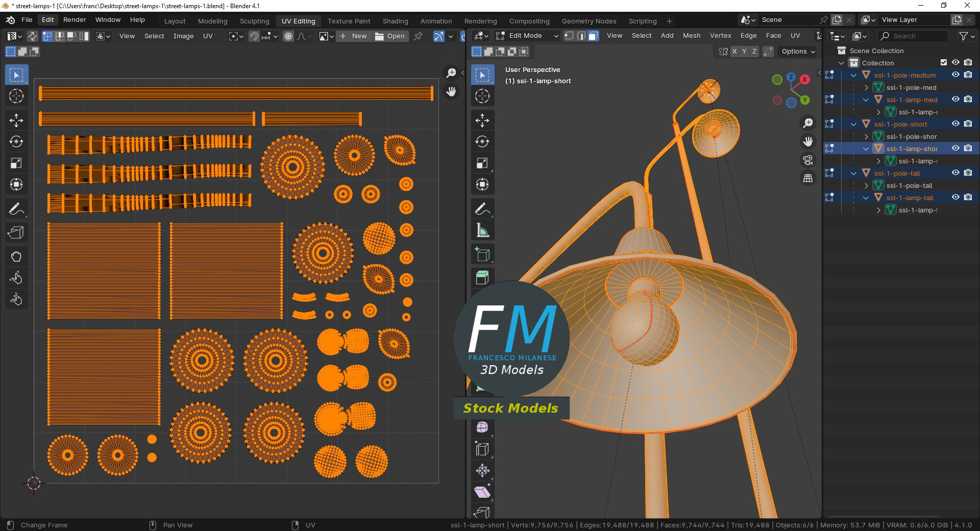Screen dimensions: 980x531
Task: Uncheck Collection exclude checkbox
Action: 944,62
